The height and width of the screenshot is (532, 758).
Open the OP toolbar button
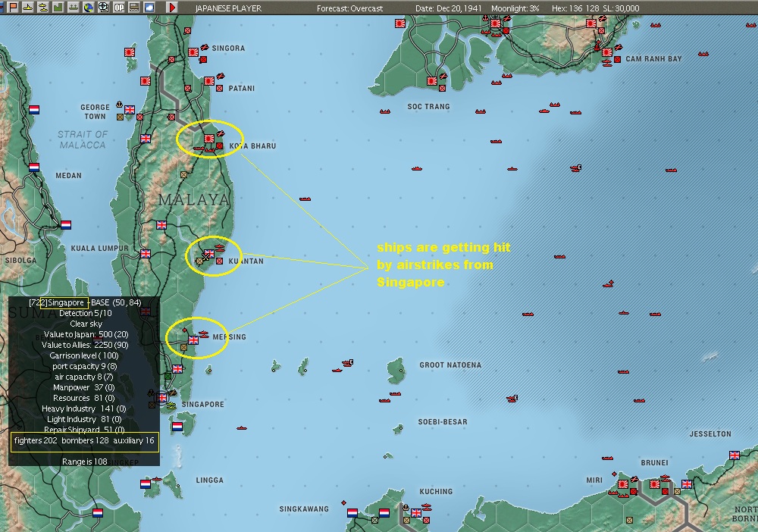118,8
